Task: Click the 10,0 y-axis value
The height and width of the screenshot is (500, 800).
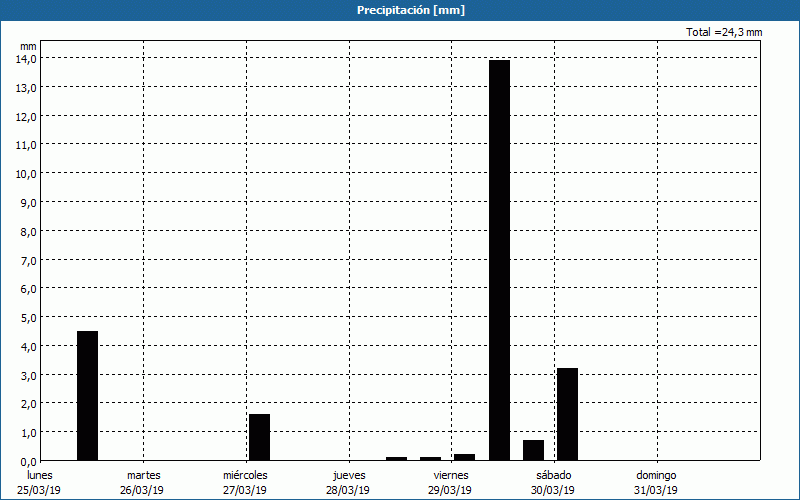Action: (x=26, y=173)
